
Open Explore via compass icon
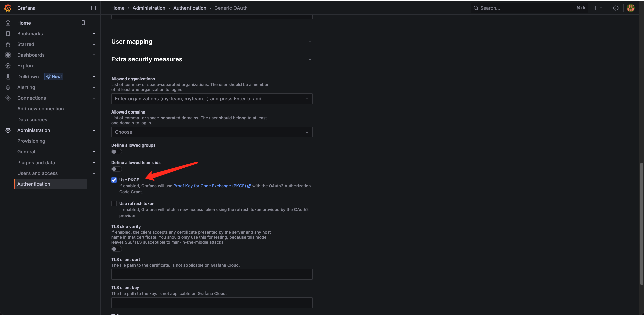8,66
